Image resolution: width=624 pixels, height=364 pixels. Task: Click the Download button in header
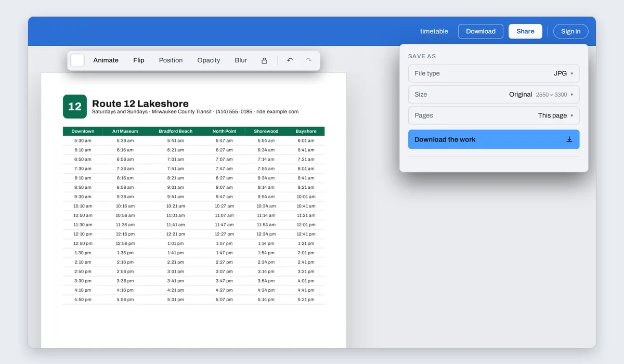click(x=480, y=31)
